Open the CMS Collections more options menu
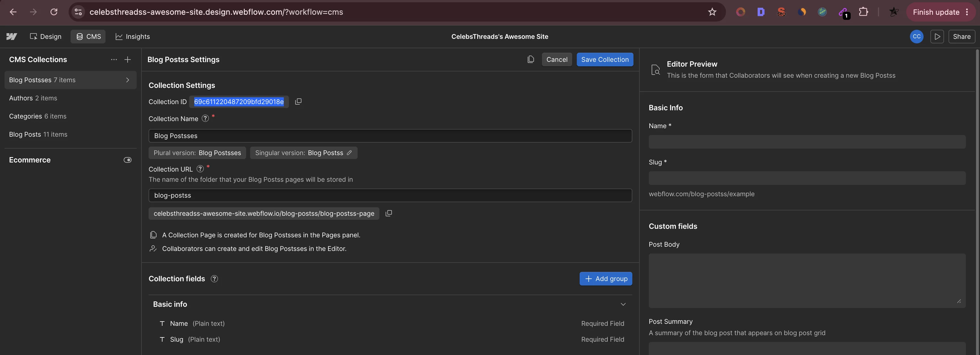 [x=114, y=59]
